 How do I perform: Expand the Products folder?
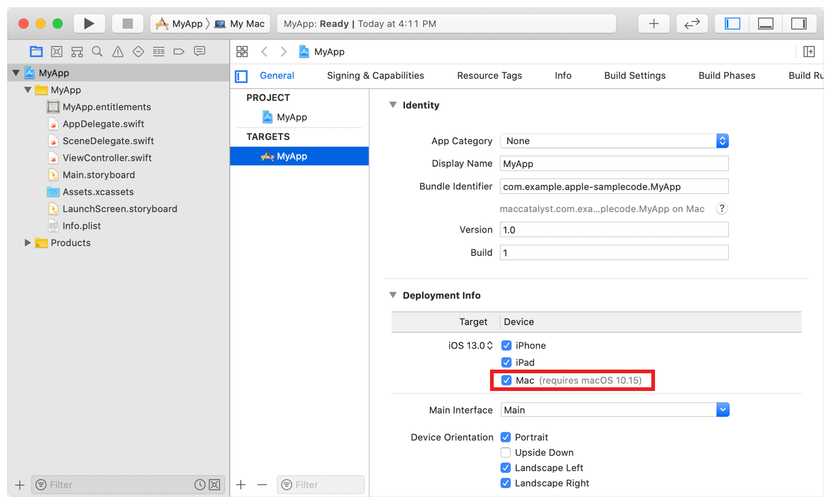[x=27, y=243]
